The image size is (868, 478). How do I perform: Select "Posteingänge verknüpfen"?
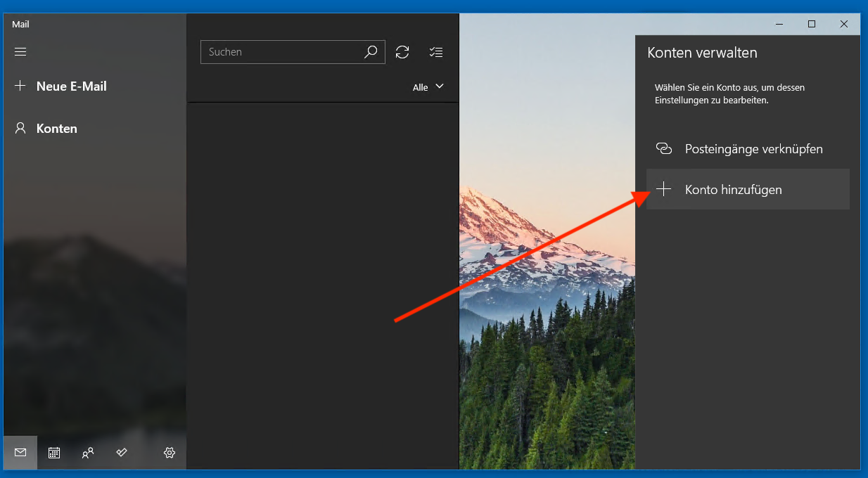coord(754,148)
